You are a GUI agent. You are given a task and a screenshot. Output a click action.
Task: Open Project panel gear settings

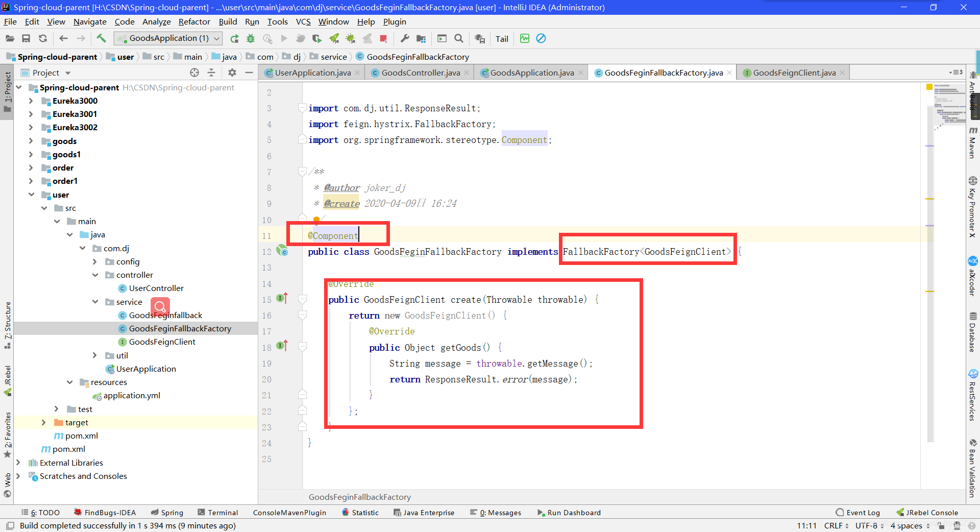232,72
